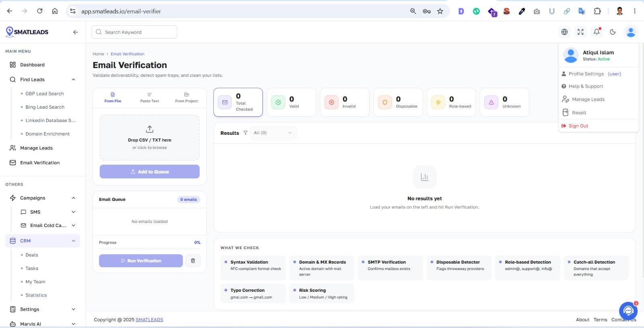Click the Settings calculator-like icon in sidebar

(x=12, y=309)
